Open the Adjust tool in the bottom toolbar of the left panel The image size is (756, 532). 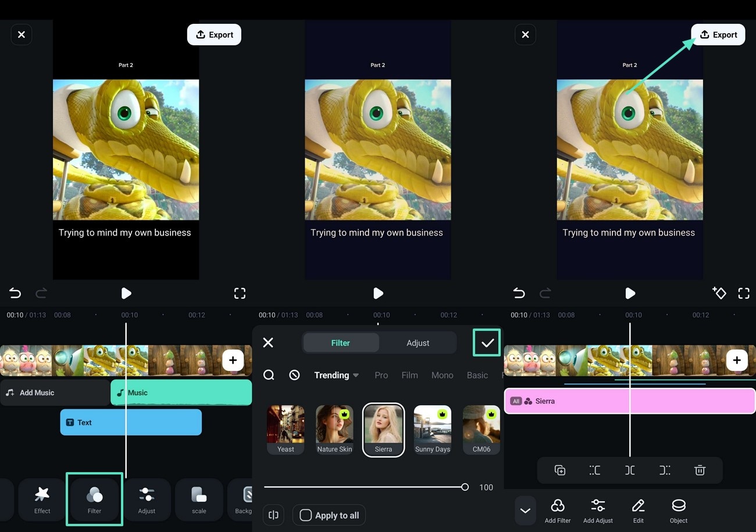pos(147,499)
